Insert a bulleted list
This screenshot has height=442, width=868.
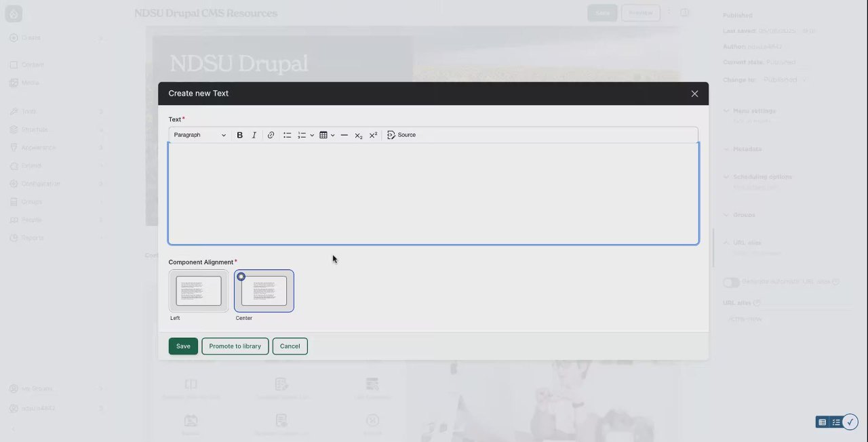(287, 135)
